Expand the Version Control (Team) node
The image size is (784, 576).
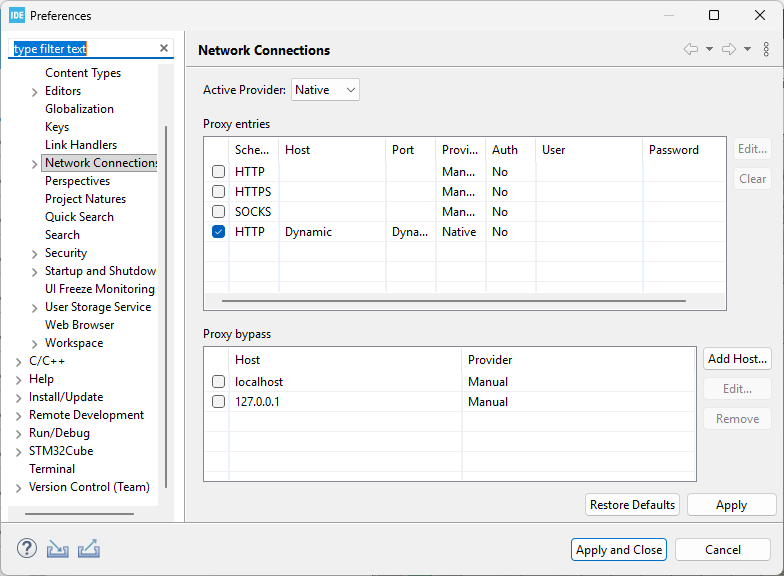(x=18, y=488)
